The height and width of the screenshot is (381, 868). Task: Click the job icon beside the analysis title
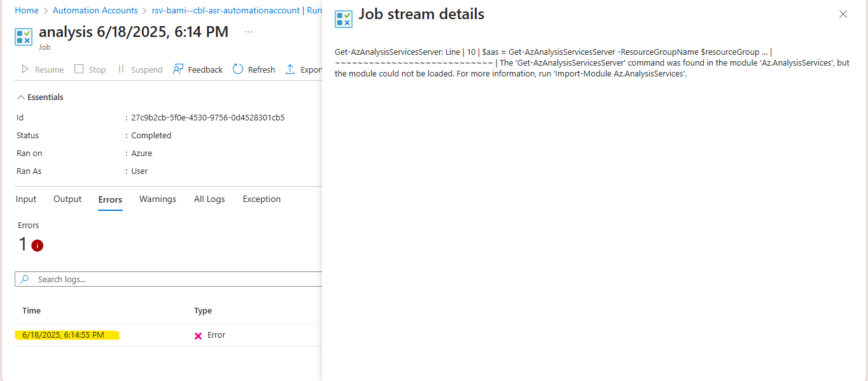point(24,36)
